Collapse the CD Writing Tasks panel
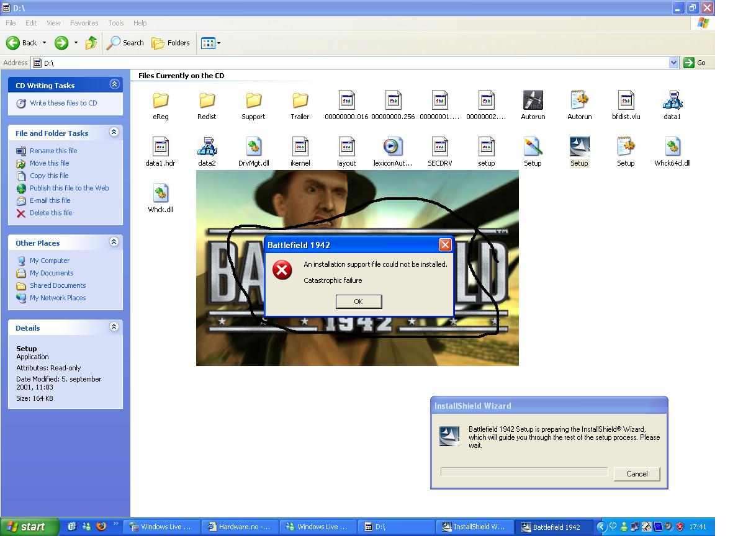This screenshot has width=756, height=536. (114, 84)
